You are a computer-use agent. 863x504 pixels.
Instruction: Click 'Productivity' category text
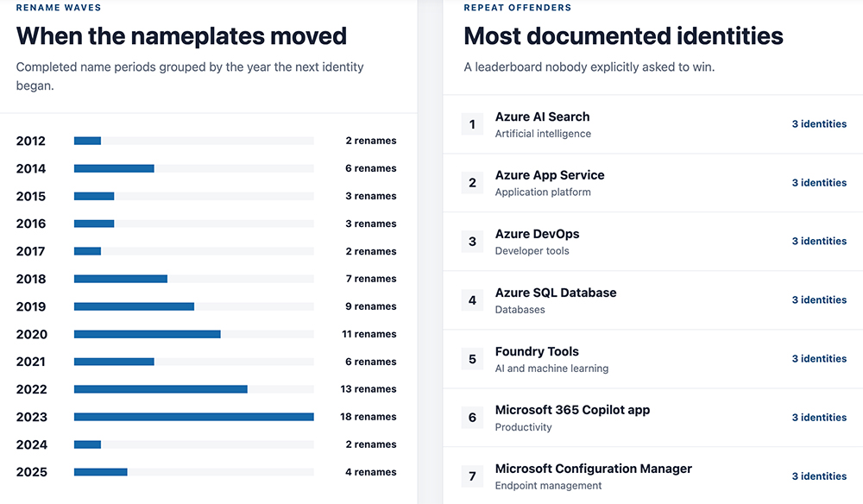(x=523, y=427)
